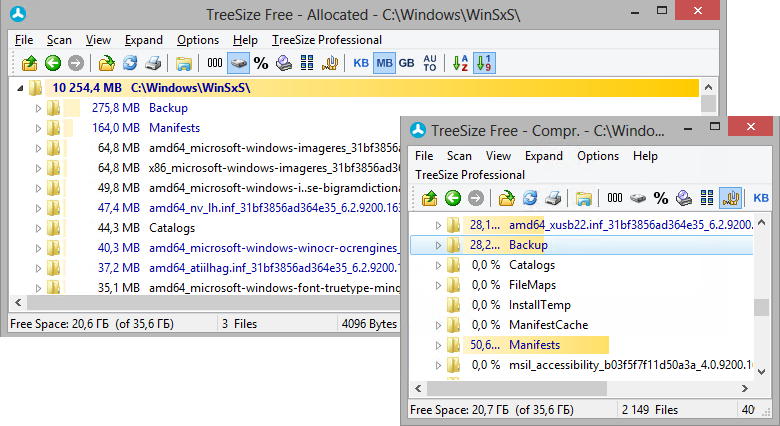Switch Allocated window to Percent view
This screenshot has width=780, height=426.
point(260,63)
